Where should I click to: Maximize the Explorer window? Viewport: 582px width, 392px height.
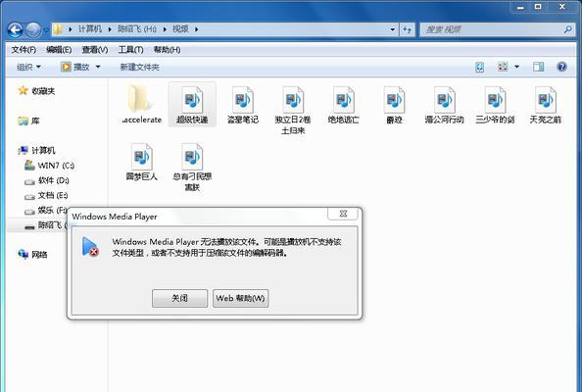[x=538, y=7]
